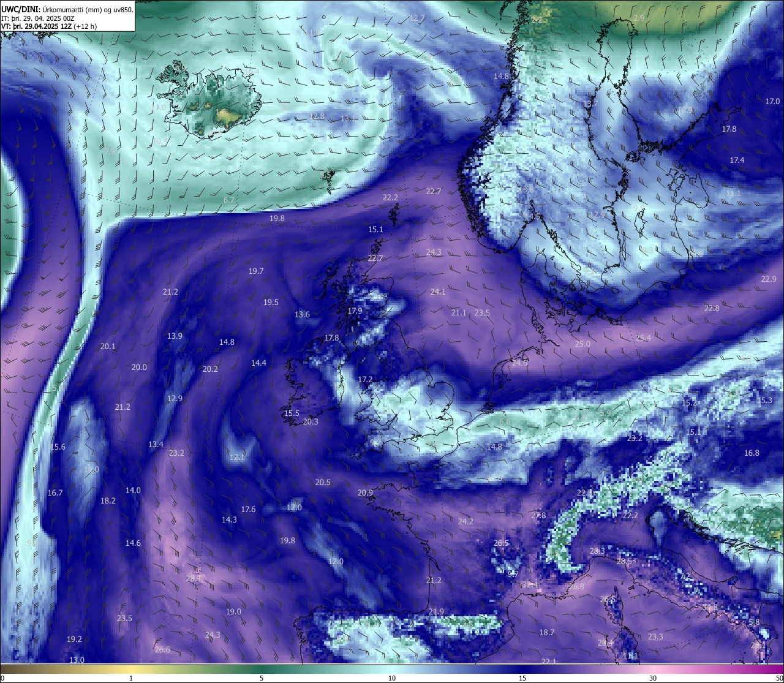
Task: Select the 14.5 value over southern Norway
Action: (533, 216)
